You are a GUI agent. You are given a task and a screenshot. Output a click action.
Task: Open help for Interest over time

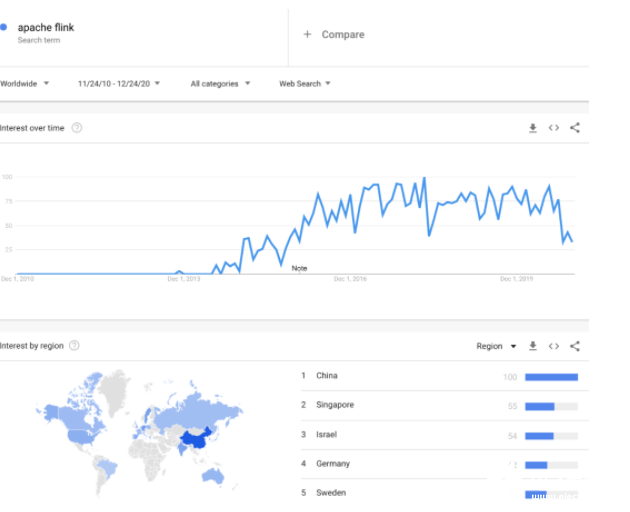[x=77, y=128]
